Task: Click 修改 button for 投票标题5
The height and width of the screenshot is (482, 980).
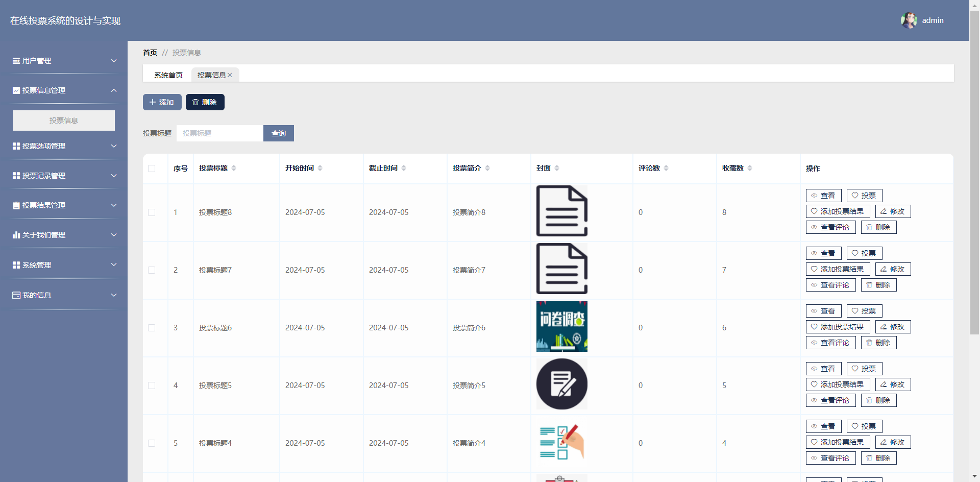Action: (x=893, y=384)
